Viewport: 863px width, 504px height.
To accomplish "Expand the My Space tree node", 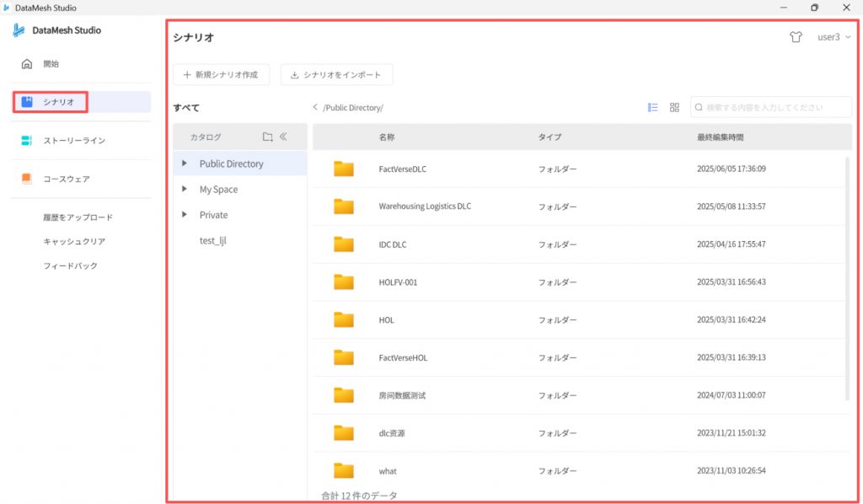I will click(185, 190).
